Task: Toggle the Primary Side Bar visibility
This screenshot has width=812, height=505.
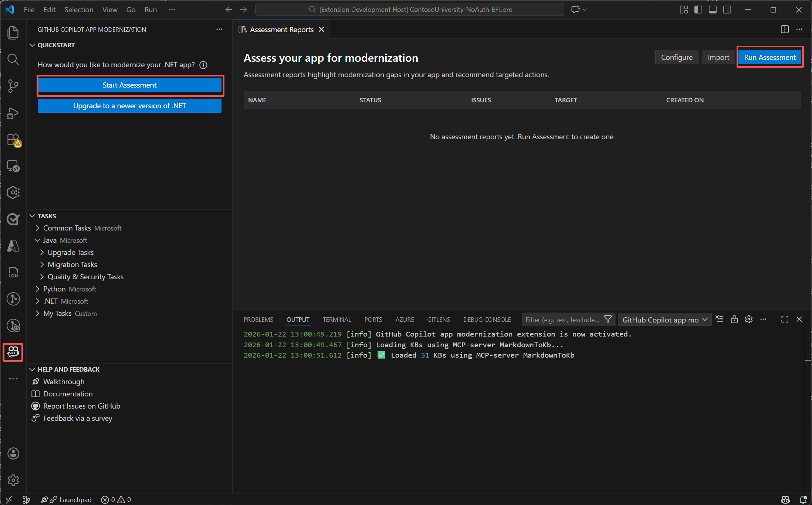Action: (698, 10)
